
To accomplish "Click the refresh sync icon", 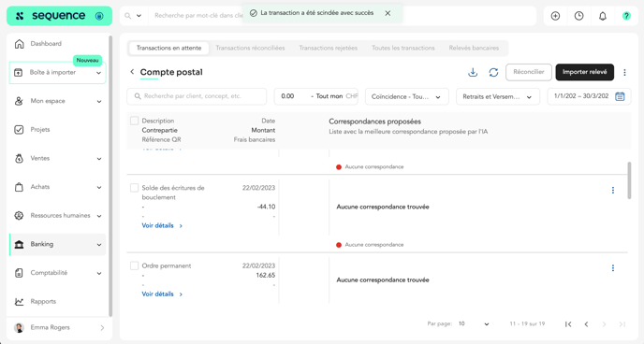I will tap(493, 72).
